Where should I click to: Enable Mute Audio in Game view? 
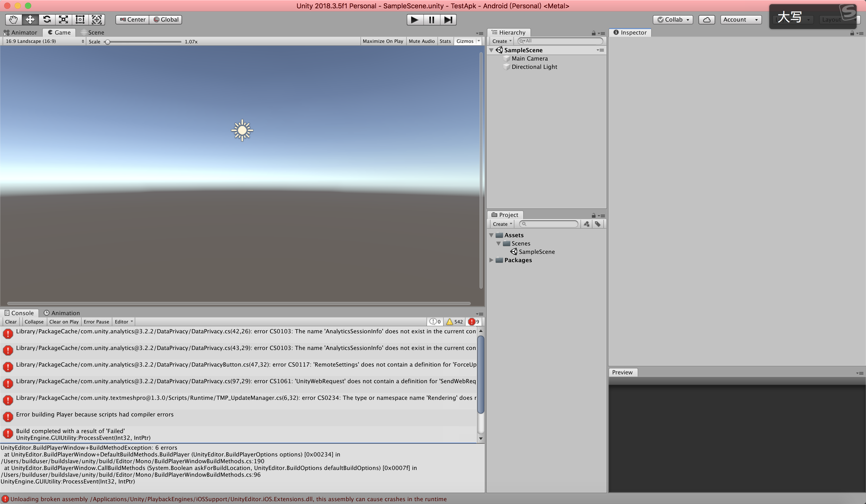422,41
